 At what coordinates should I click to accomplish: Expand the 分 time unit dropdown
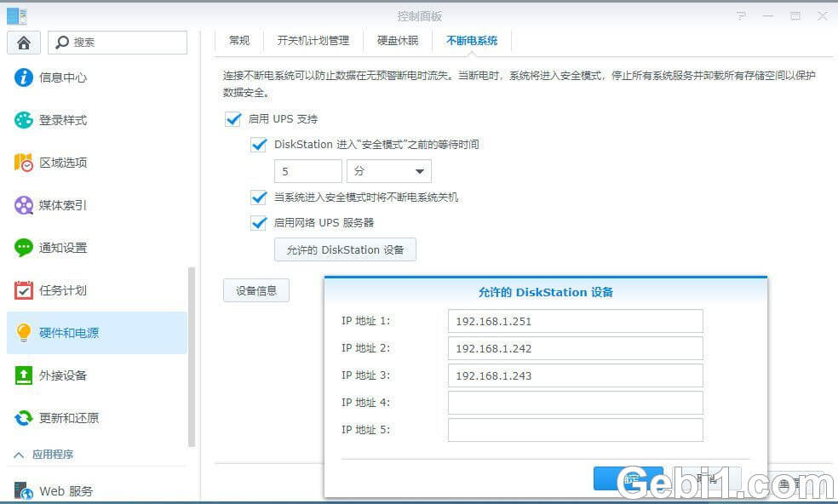[x=388, y=171]
